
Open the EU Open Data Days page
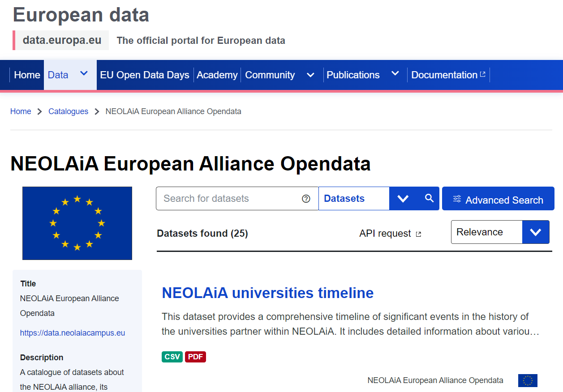[145, 75]
